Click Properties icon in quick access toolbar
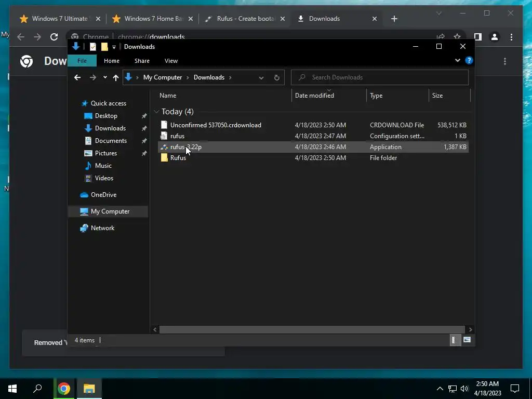 pos(92,47)
